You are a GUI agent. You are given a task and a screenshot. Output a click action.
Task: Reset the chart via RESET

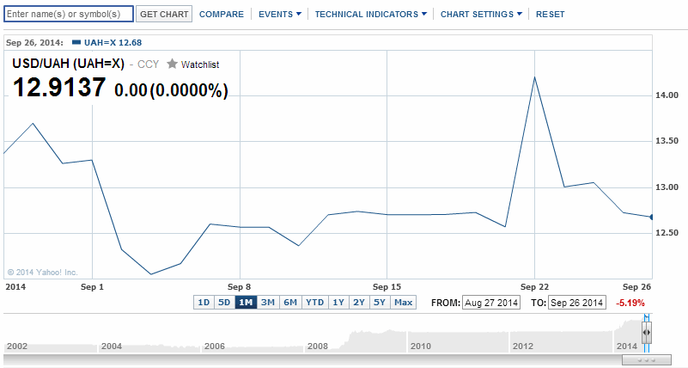(550, 14)
